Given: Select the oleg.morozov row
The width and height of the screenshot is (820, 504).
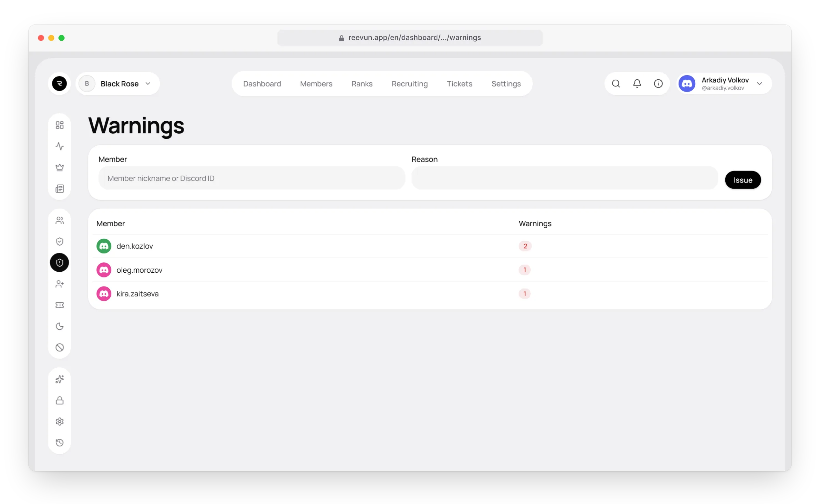Looking at the screenshot, I should click(430, 270).
